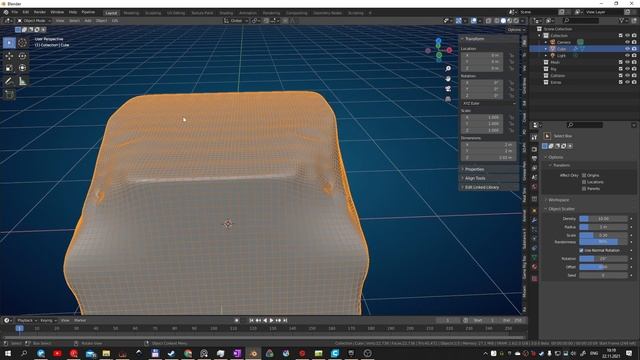
Task: Exclude the Extras collection via its checkbox
Action: coord(620,82)
